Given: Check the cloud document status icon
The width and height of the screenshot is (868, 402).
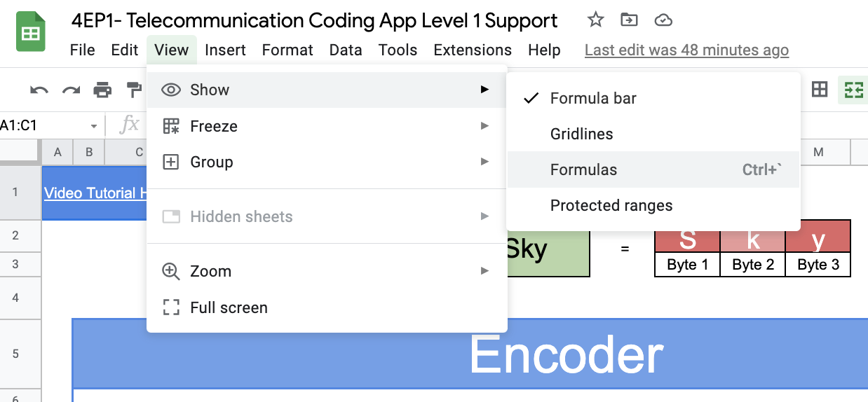Looking at the screenshot, I should tap(663, 20).
